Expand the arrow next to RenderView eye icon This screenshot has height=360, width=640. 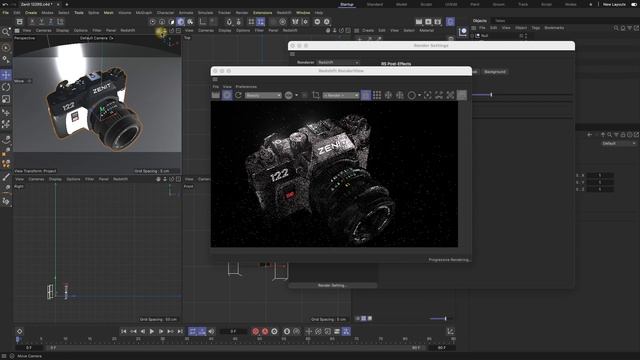296,96
